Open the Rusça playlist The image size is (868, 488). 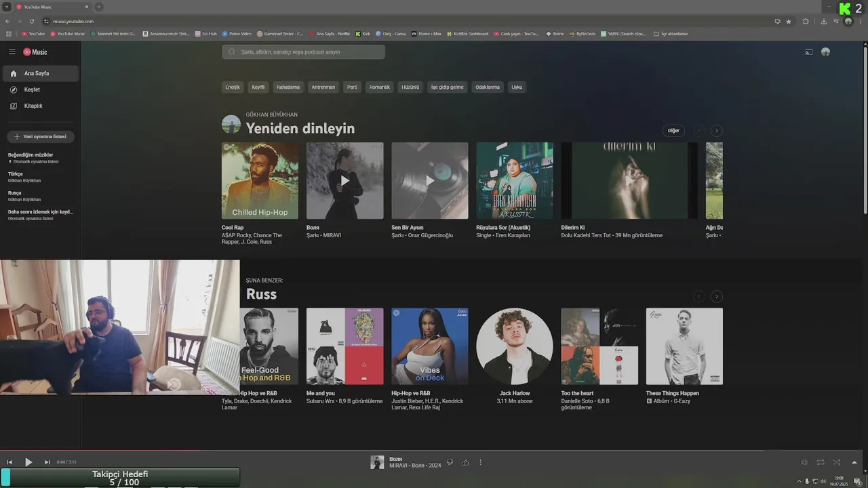click(x=41, y=195)
